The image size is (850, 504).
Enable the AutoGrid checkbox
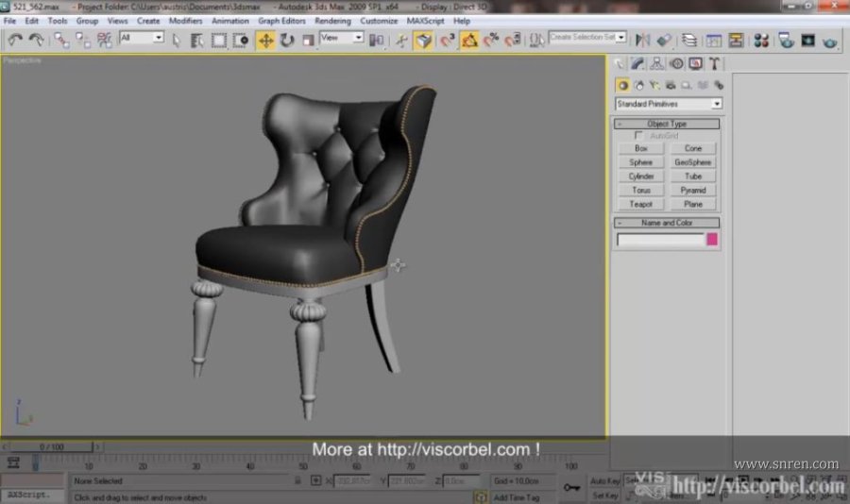tap(640, 136)
